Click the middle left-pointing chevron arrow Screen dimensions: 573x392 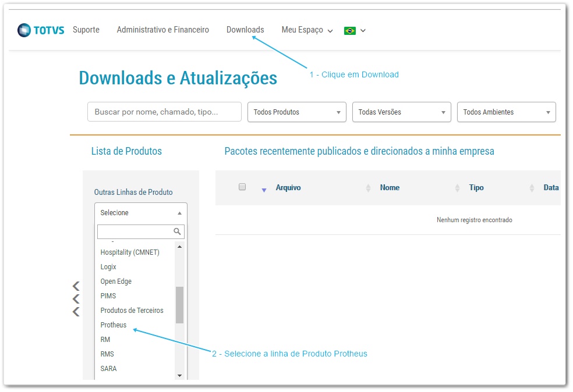pos(76,299)
